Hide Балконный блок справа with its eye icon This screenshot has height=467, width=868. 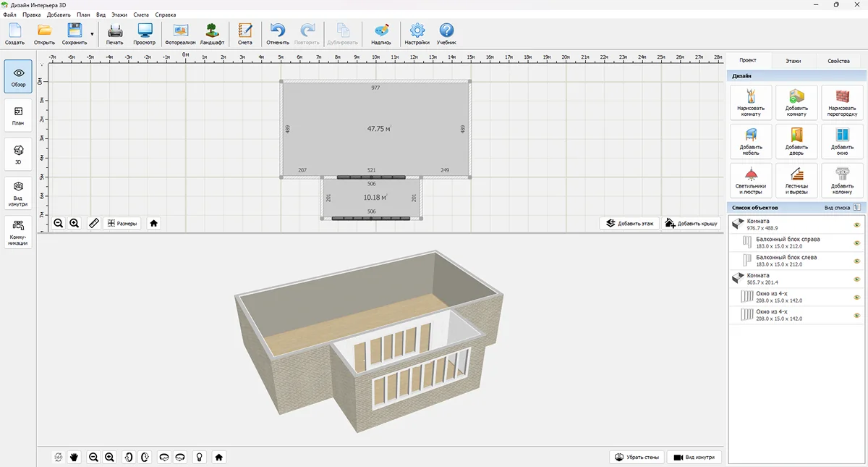[x=857, y=243]
